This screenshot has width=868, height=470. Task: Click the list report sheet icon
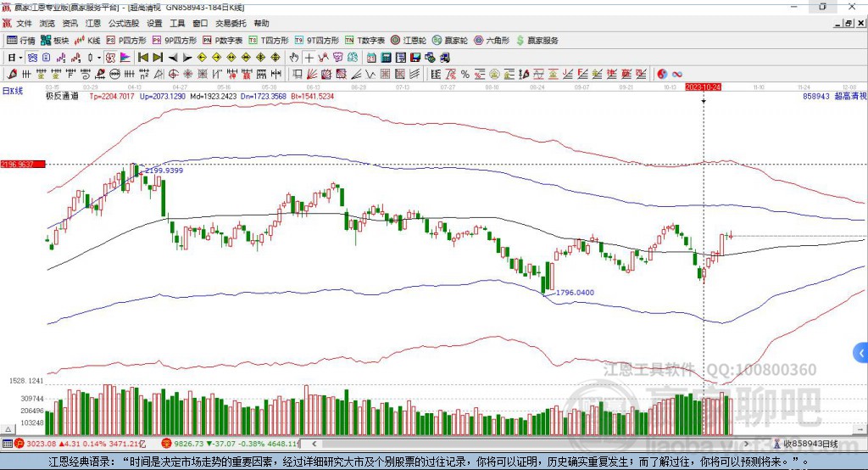point(401,58)
